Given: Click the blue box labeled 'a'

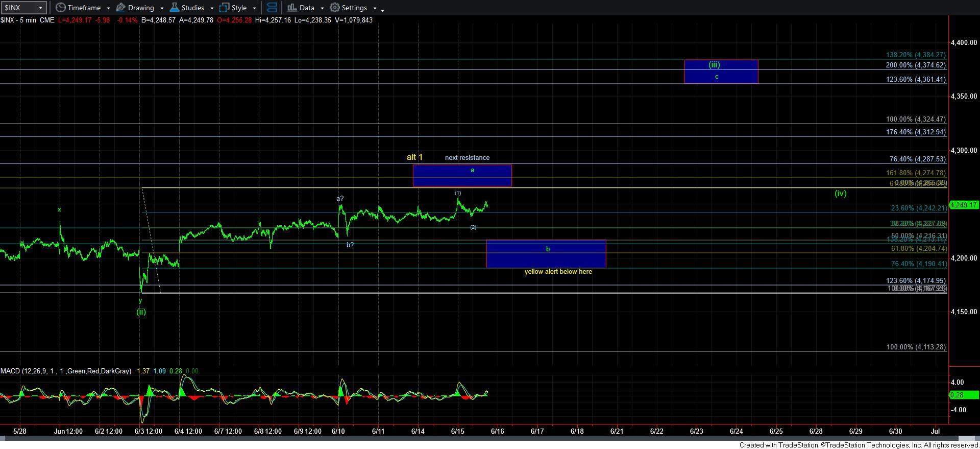Looking at the screenshot, I should (x=462, y=175).
